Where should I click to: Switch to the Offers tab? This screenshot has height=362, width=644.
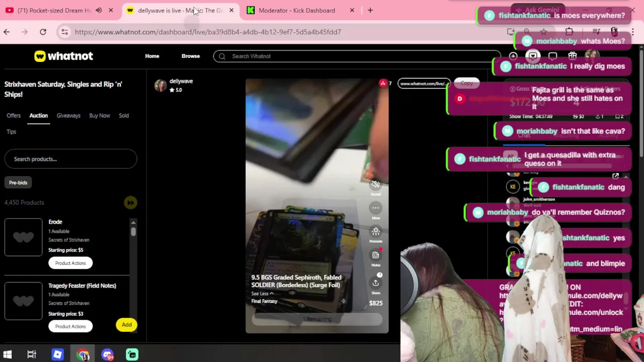click(x=14, y=116)
